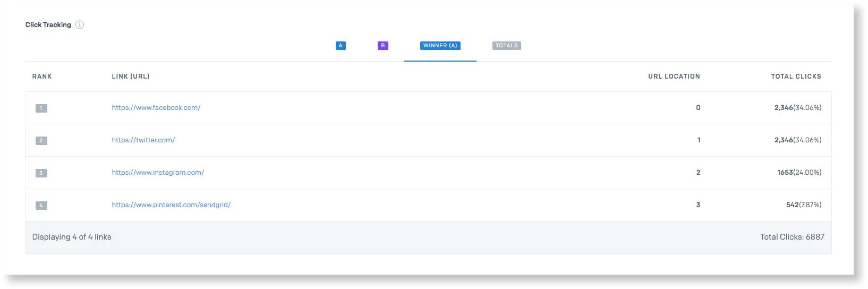The width and height of the screenshot is (868, 289).
Task: Open the TOTALS tab
Action: tap(507, 46)
